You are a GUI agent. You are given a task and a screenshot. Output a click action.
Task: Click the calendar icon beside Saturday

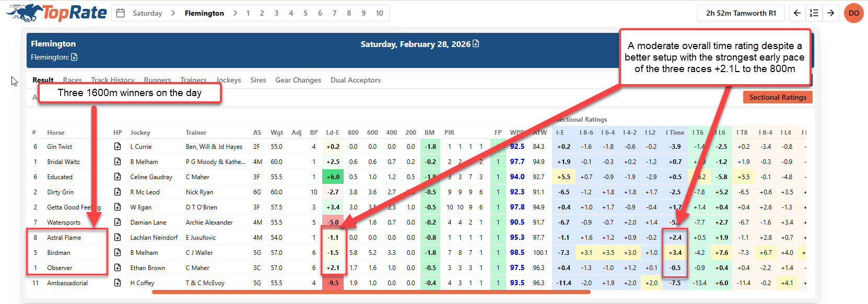tap(121, 13)
